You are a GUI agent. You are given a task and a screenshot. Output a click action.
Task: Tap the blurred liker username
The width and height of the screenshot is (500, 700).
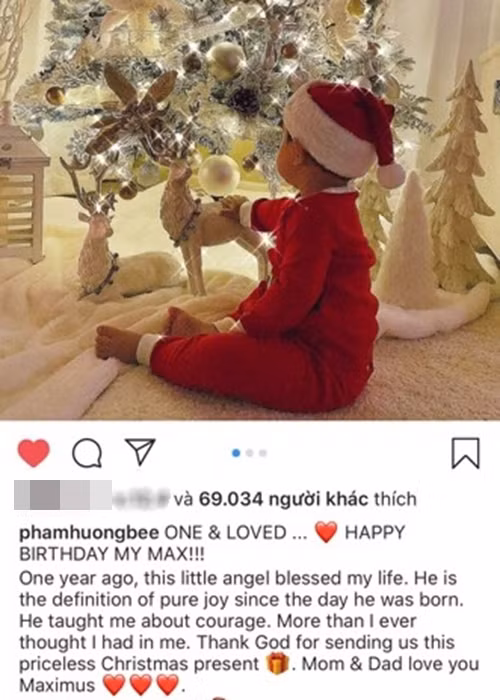pos(142,499)
